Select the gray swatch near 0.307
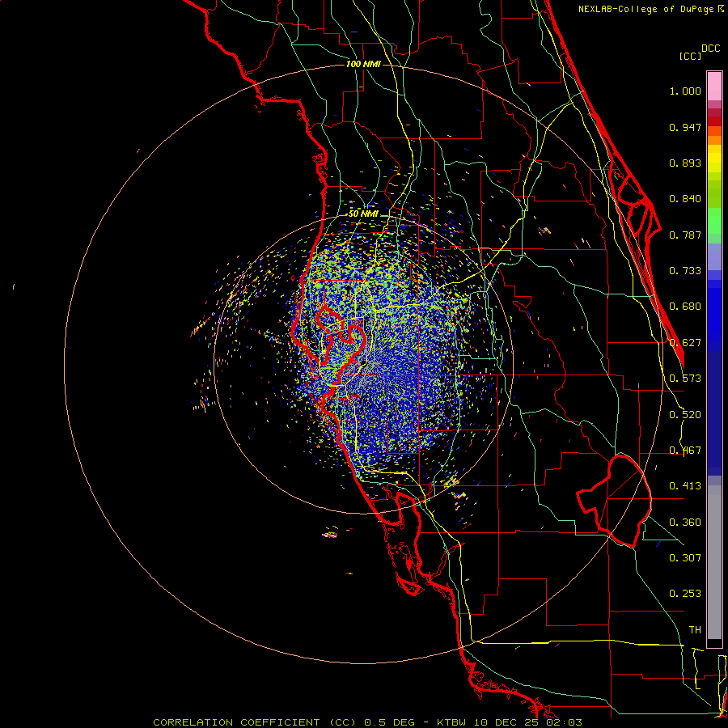Image resolution: width=728 pixels, height=728 pixels. pos(714,562)
